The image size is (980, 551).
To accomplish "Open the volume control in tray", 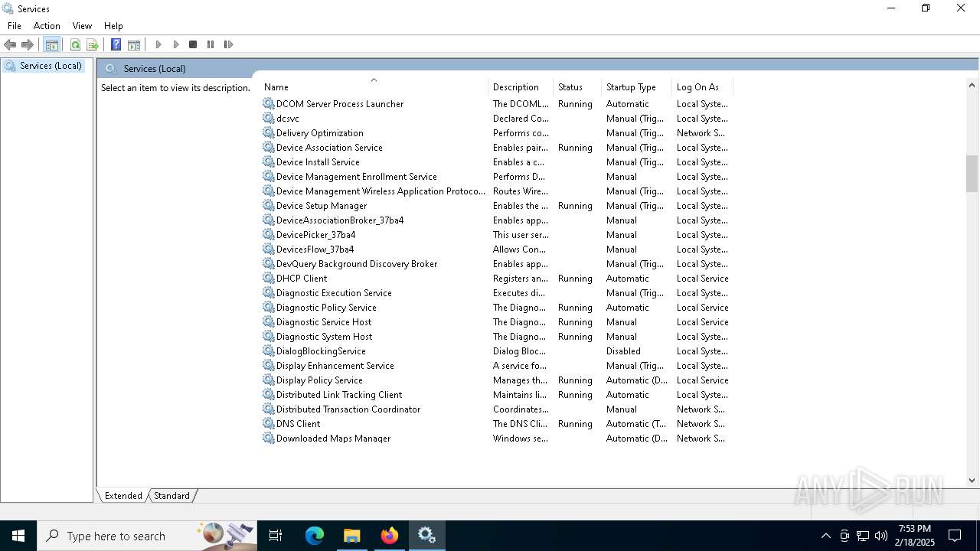I will point(881,536).
